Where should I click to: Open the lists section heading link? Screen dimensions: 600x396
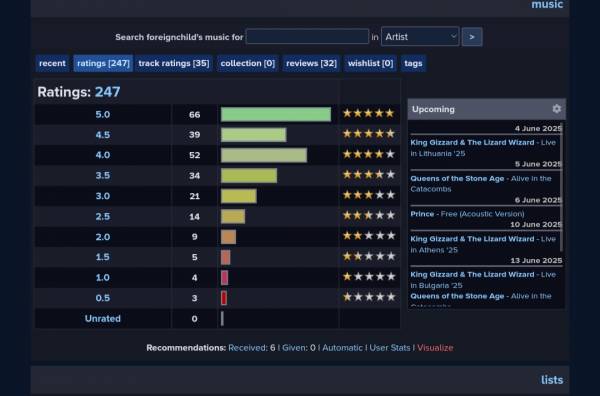pos(552,380)
